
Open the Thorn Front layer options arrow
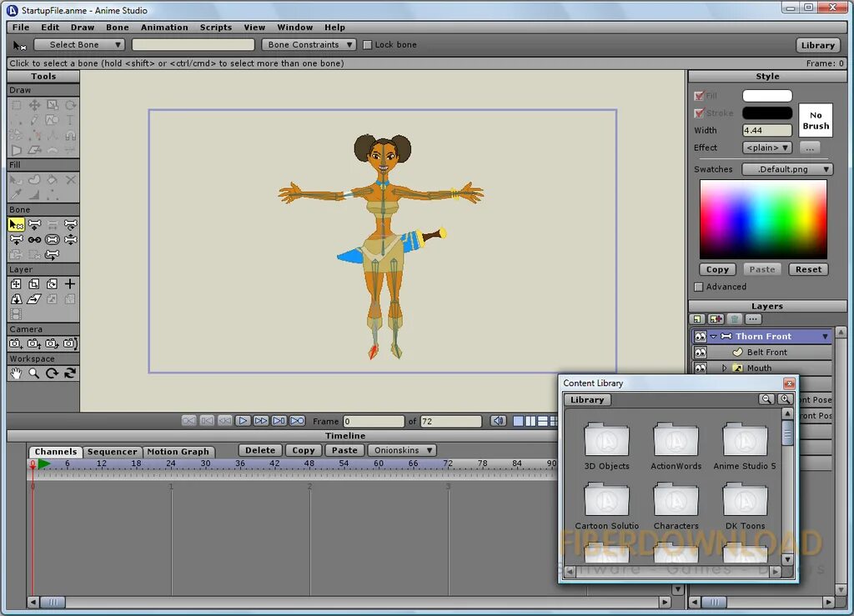point(825,336)
